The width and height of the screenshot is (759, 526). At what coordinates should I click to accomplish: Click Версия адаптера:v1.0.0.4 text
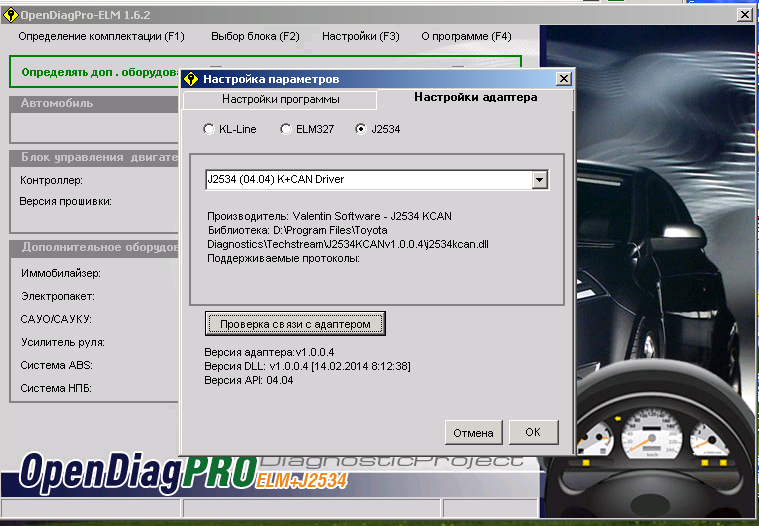click(269, 352)
